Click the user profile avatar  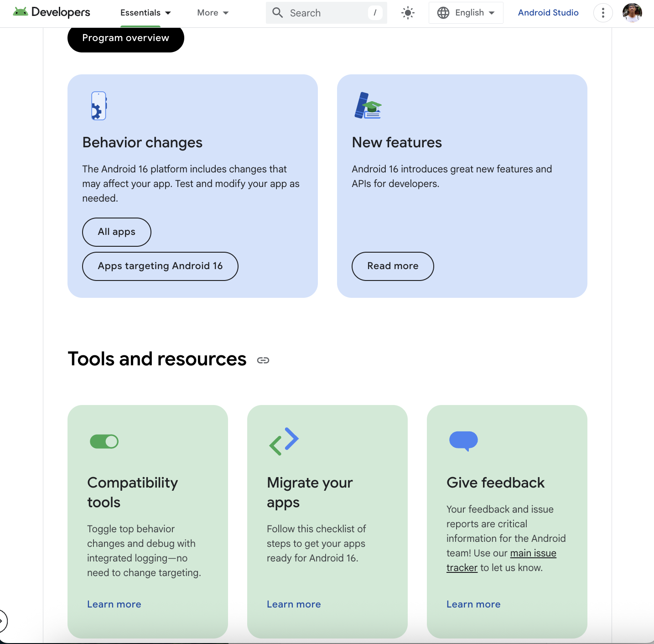[632, 13]
